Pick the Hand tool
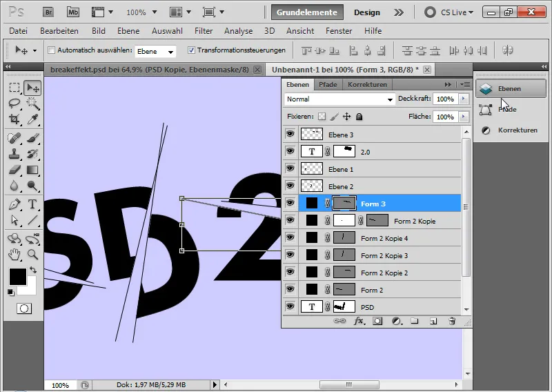The width and height of the screenshot is (552, 392). coord(14,254)
